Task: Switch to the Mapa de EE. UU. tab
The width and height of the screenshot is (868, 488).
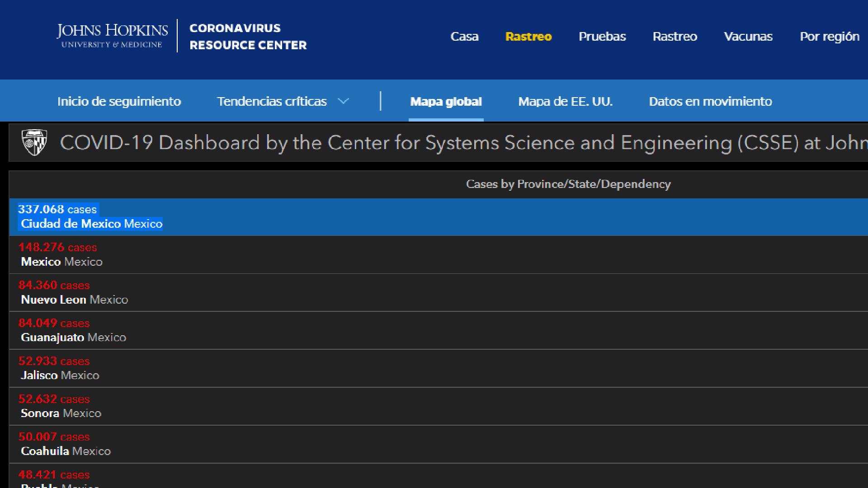Action: pos(565,101)
